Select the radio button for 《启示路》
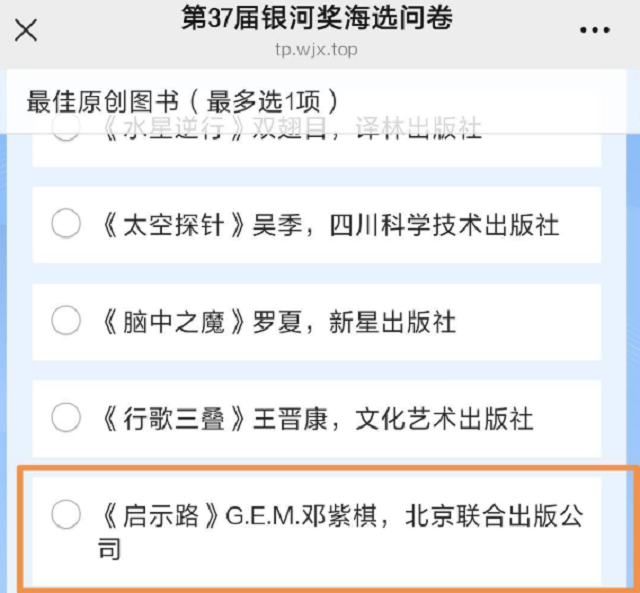Screen dimensions: 640x593 pos(66,515)
